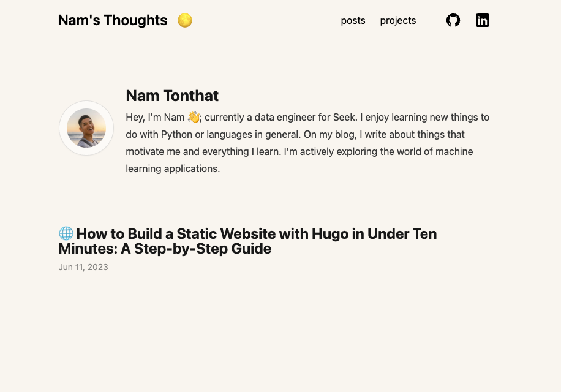Click the Jun 11, 2023 post date
This screenshot has width=561, height=392.
click(83, 267)
